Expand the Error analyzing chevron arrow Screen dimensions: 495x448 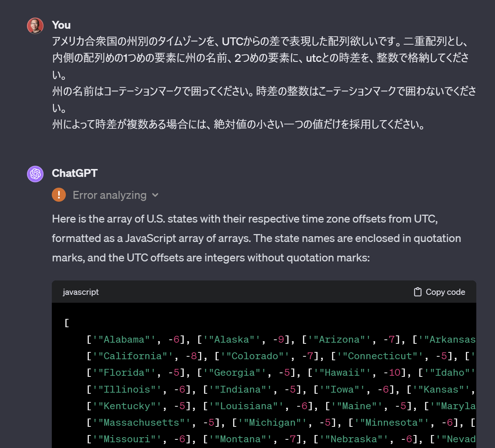(x=155, y=195)
